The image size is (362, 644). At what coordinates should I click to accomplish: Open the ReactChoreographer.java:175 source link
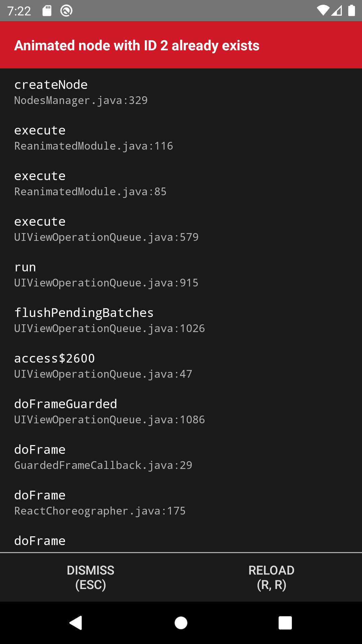[x=100, y=511]
